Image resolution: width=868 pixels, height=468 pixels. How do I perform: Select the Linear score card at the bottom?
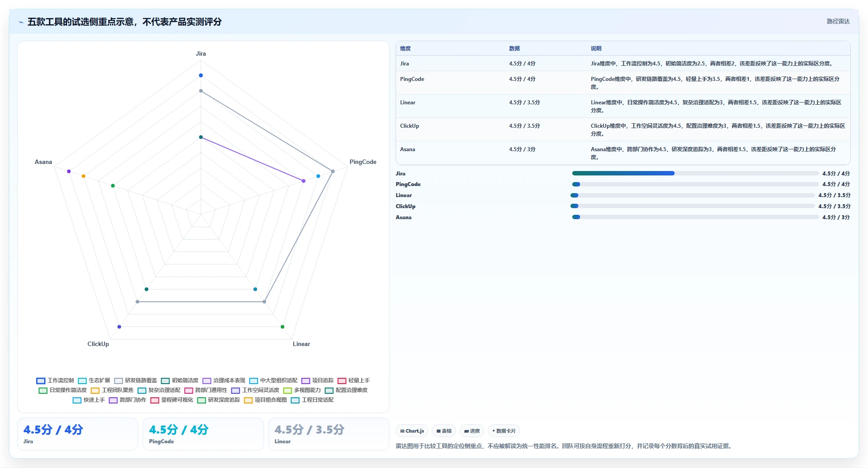pos(329,434)
